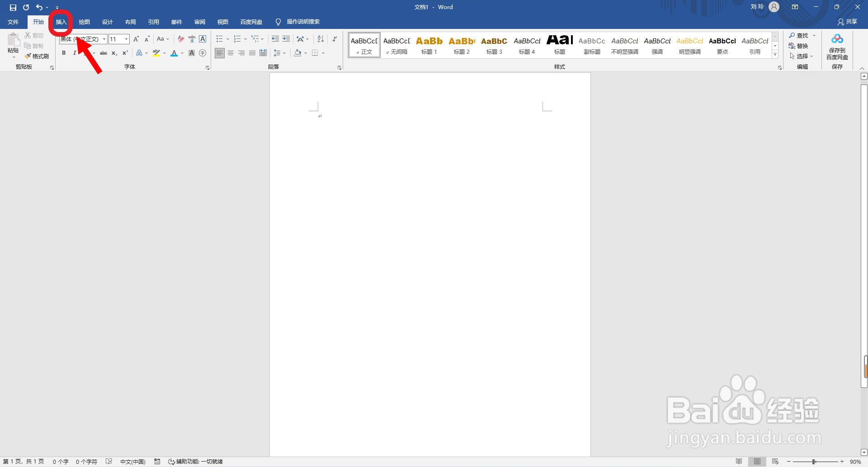The height and width of the screenshot is (467, 868).
Task: Click the Redo/repeat icon in title bar
Action: [26, 7]
